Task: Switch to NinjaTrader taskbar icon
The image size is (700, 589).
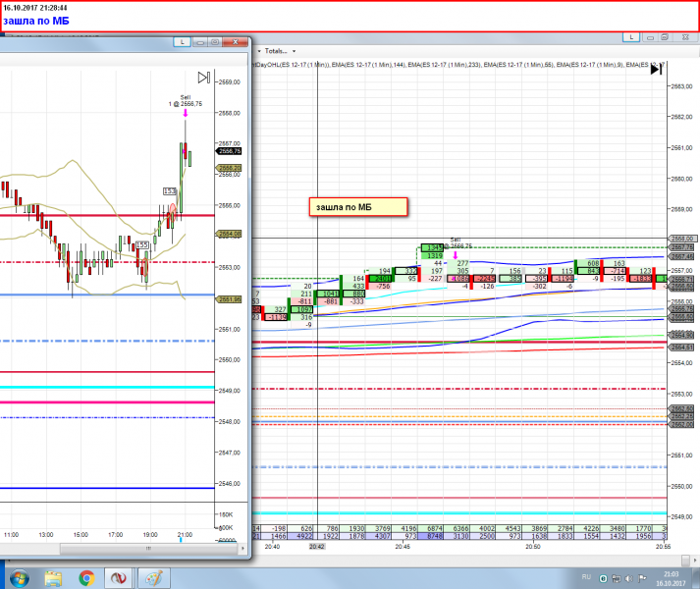Action: [x=120, y=576]
